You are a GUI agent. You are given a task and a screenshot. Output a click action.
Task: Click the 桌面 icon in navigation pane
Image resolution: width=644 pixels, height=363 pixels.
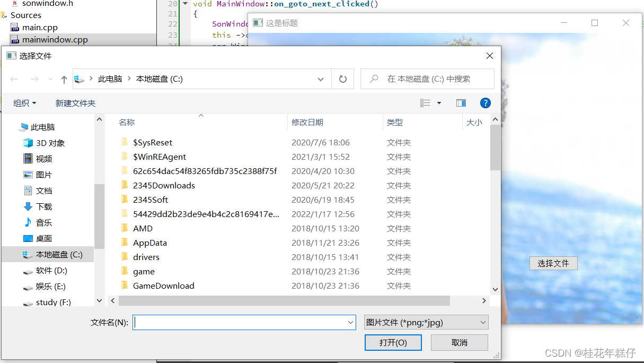point(28,238)
